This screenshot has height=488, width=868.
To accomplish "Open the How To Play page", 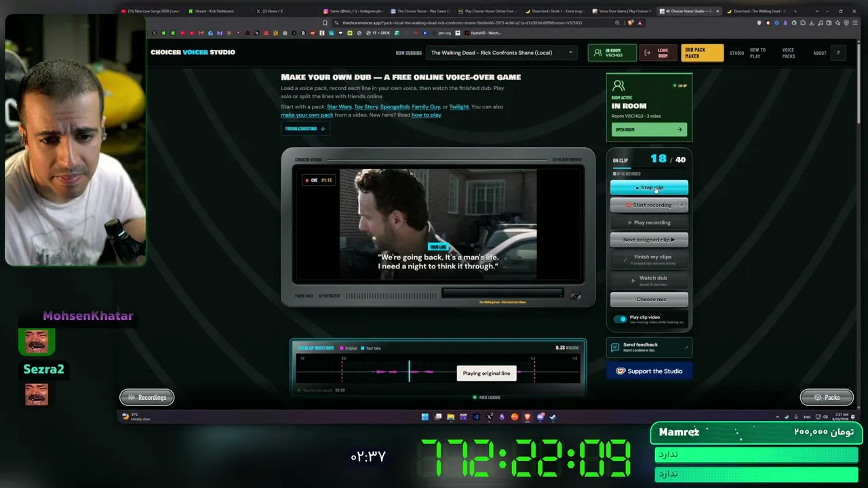I will click(758, 53).
